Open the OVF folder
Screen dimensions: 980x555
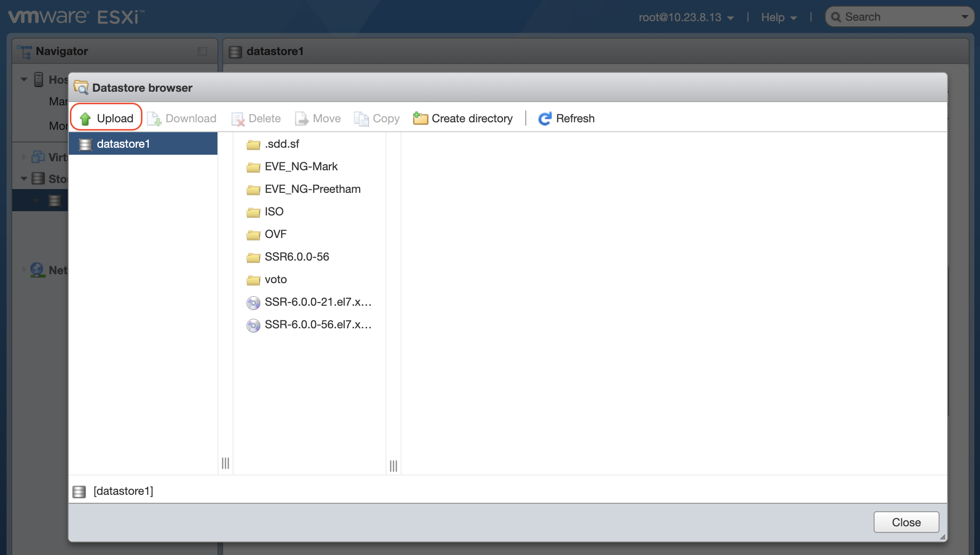[275, 234]
